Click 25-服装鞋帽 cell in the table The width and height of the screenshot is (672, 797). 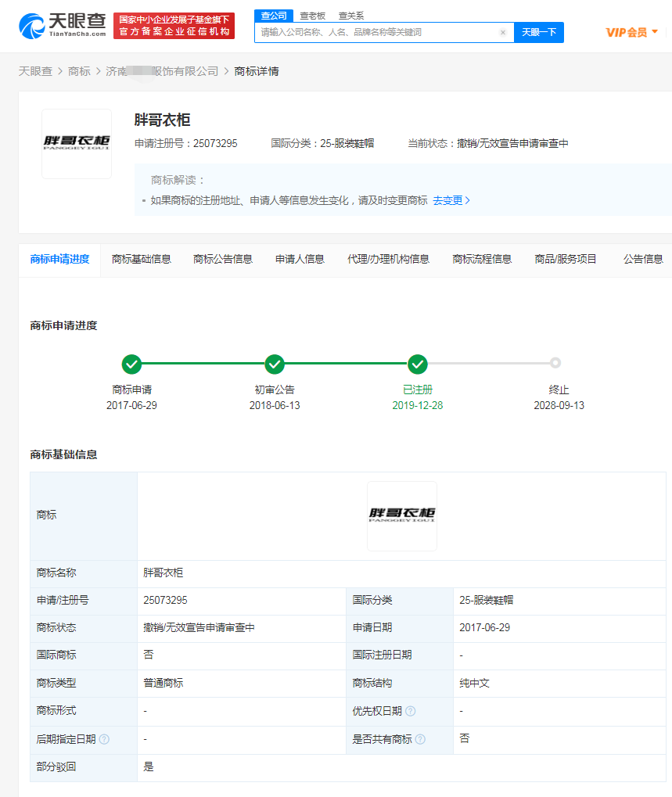[559, 600]
